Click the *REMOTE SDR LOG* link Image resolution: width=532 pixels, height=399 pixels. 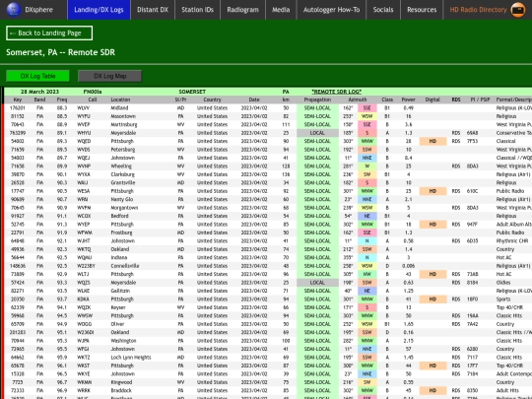click(336, 92)
